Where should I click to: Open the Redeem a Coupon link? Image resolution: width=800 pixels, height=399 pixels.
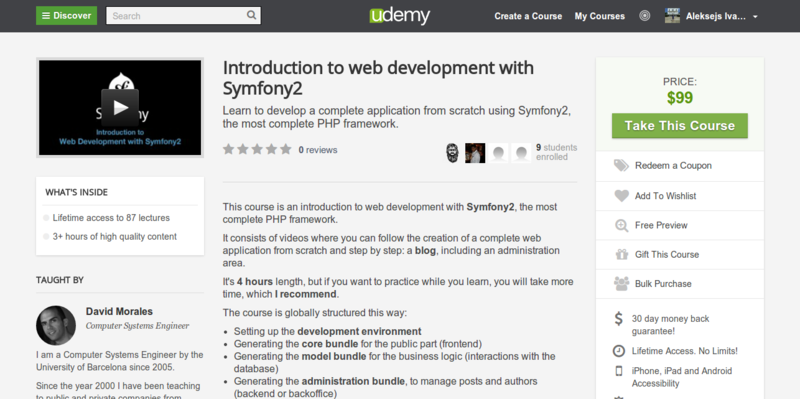(673, 165)
